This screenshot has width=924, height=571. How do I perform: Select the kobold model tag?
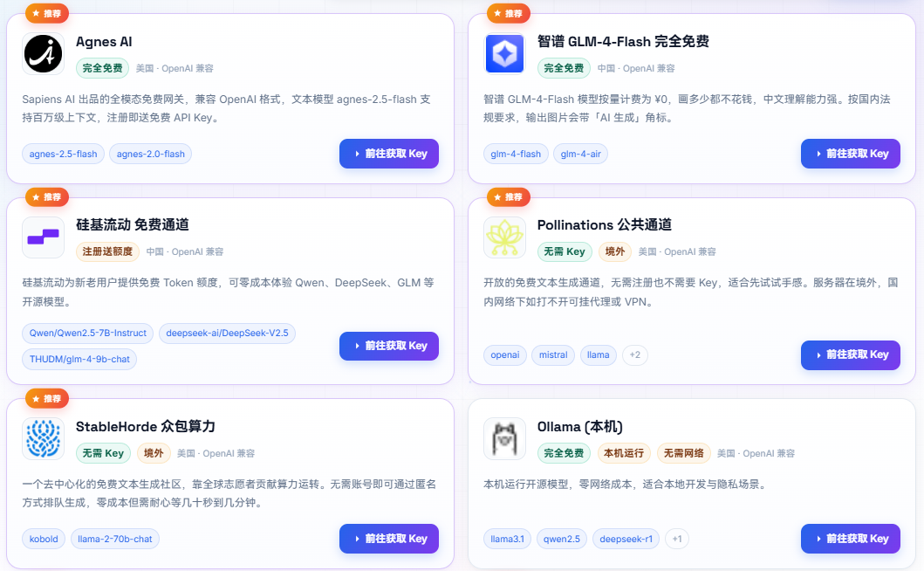tap(44, 539)
